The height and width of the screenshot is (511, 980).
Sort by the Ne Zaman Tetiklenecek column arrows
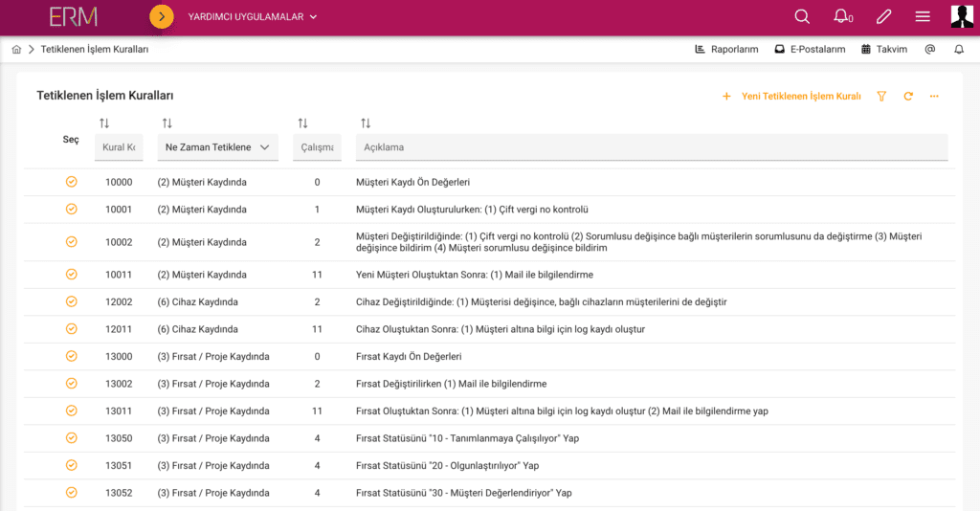(x=167, y=123)
